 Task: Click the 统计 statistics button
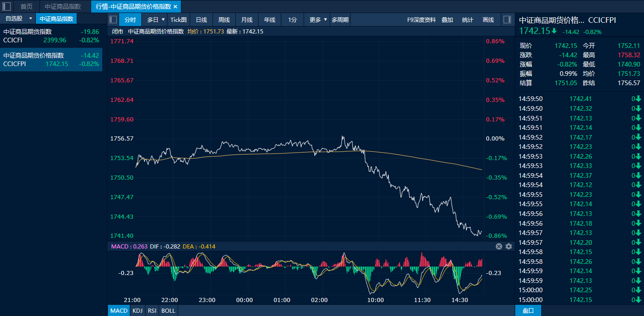[467, 20]
